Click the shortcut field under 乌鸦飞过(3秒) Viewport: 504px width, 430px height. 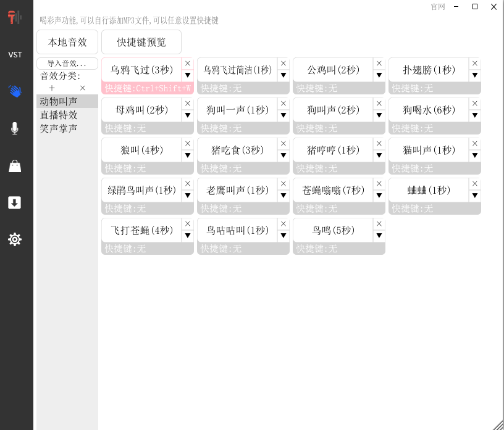pos(148,88)
